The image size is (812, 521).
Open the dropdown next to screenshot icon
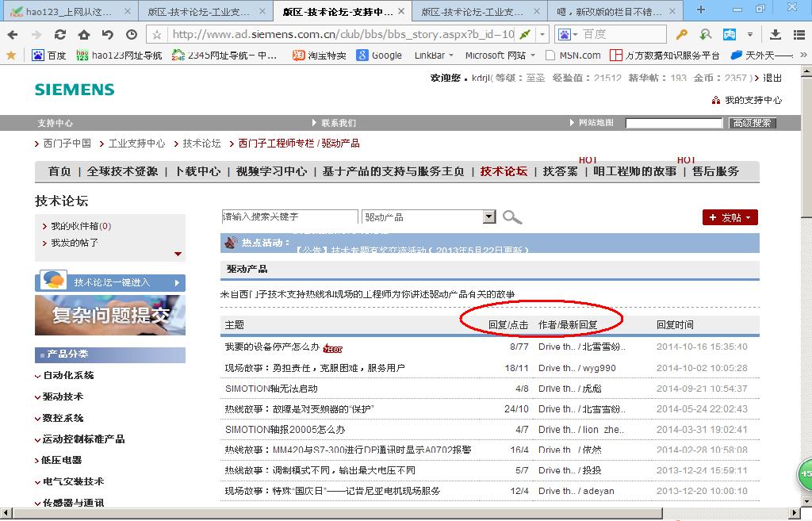pyautogui.click(x=750, y=35)
